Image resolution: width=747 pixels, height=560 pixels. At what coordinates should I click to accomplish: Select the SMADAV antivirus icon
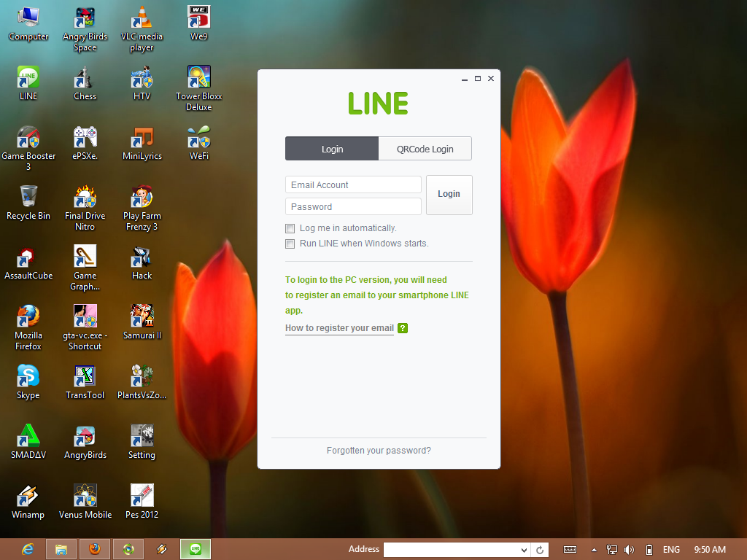[28, 442]
